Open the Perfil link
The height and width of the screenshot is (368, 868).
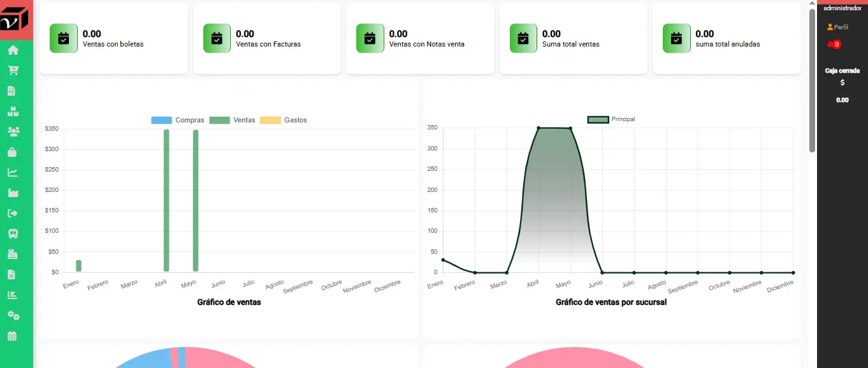(x=837, y=27)
